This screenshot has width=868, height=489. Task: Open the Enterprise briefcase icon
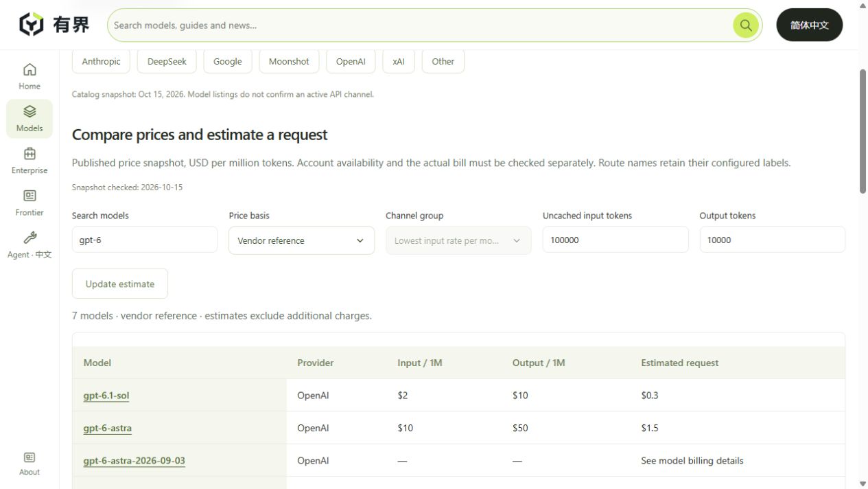coord(30,154)
